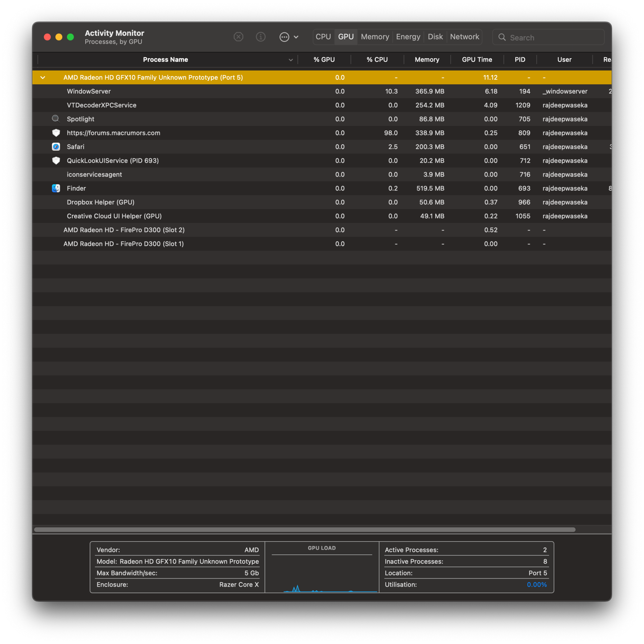Viewport: 644px width, 644px height.
Task: Click the Safari compass icon
Action: click(x=56, y=146)
